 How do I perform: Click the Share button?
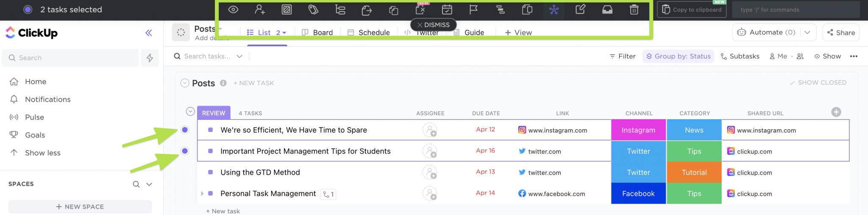[840, 33]
